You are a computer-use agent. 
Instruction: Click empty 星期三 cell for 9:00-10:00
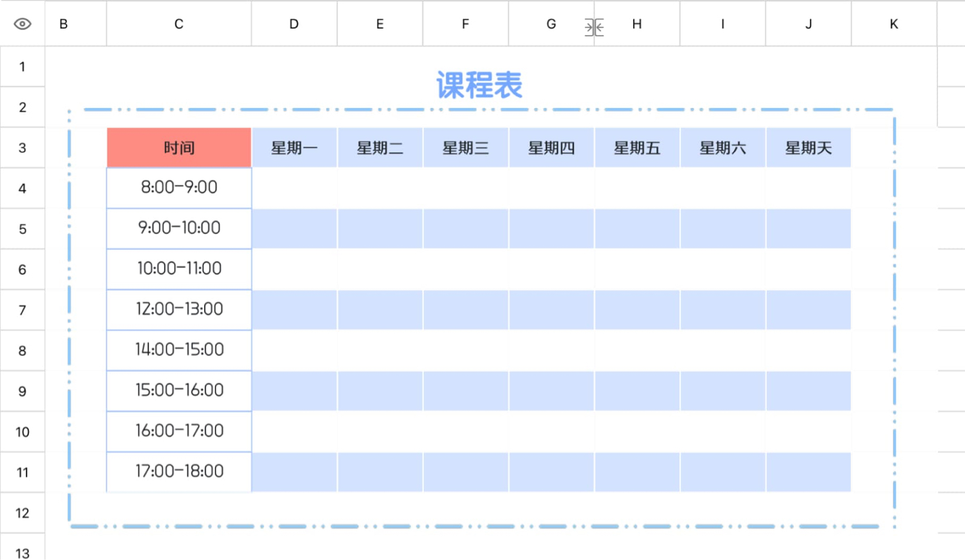[465, 229]
